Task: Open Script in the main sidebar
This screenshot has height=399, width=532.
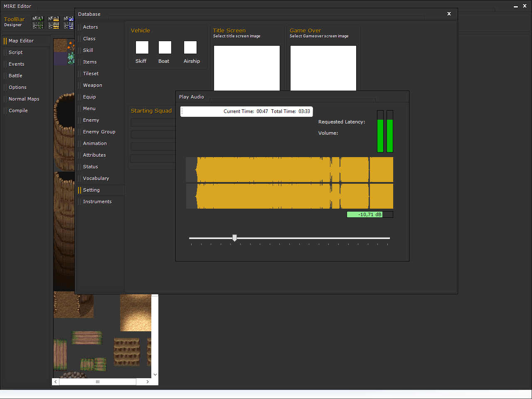Action: pos(26,52)
